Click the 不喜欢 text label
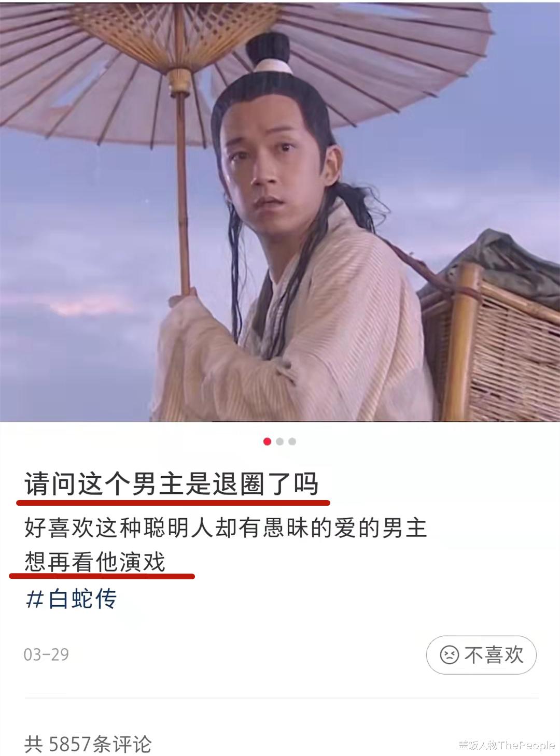This screenshot has width=560, height=756. pyautogui.click(x=494, y=655)
